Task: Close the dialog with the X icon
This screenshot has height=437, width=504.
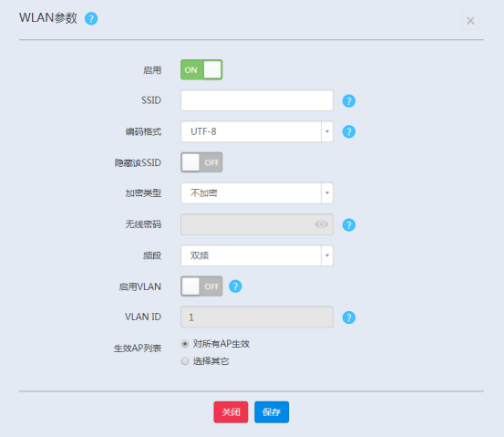Action: click(470, 21)
